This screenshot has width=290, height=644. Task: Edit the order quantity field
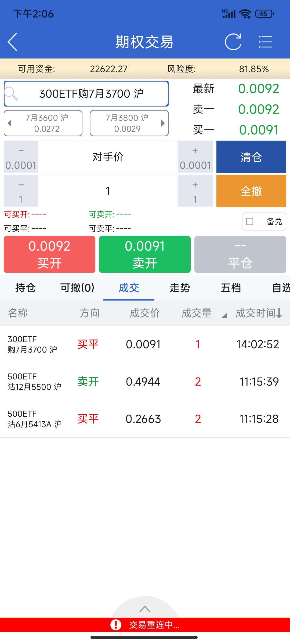108,191
